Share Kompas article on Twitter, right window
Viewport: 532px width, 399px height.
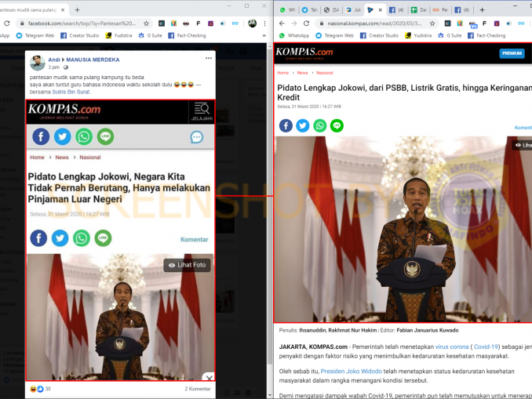(303, 125)
